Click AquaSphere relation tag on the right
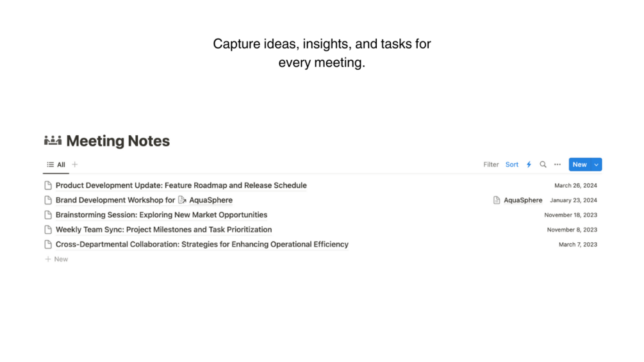644x362 pixels. (x=518, y=200)
